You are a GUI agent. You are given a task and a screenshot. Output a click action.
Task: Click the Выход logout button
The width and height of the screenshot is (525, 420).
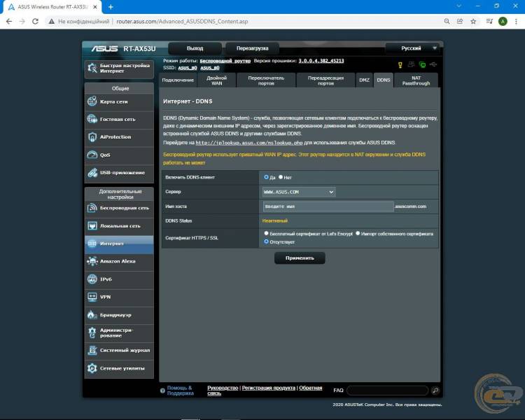click(x=195, y=48)
